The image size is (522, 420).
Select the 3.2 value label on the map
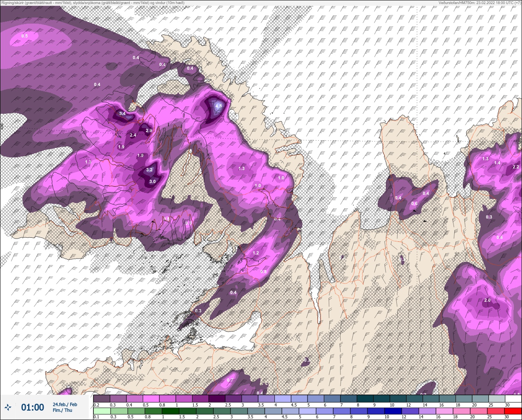click(x=149, y=170)
